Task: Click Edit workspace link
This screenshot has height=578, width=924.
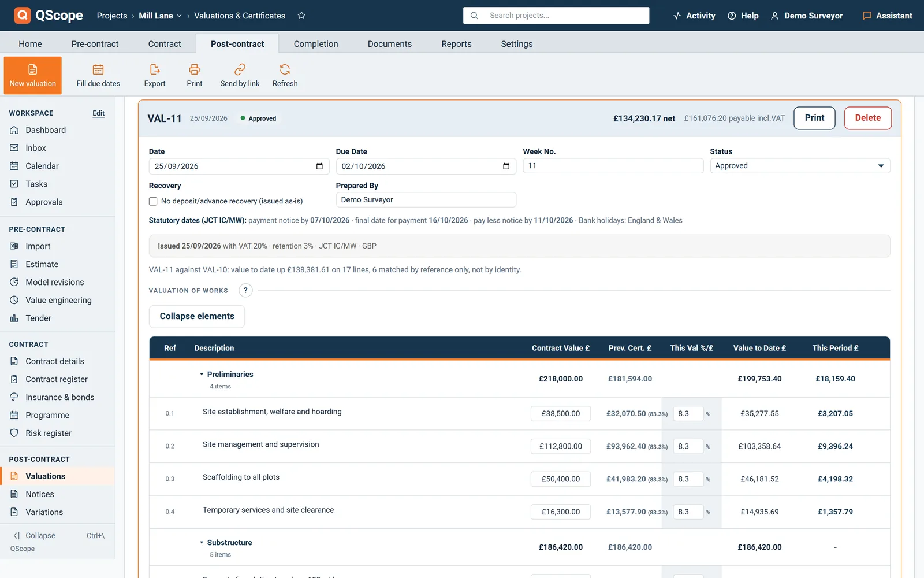Action: pos(99,113)
